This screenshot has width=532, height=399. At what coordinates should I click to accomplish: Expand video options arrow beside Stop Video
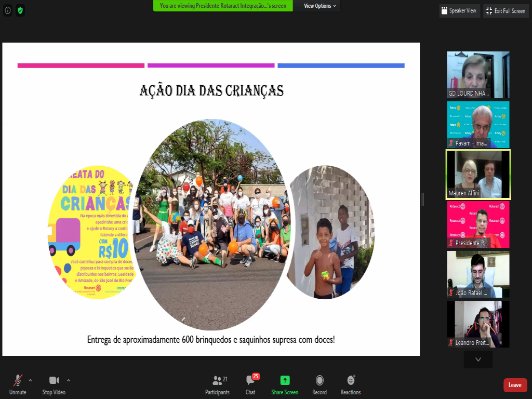(x=69, y=380)
